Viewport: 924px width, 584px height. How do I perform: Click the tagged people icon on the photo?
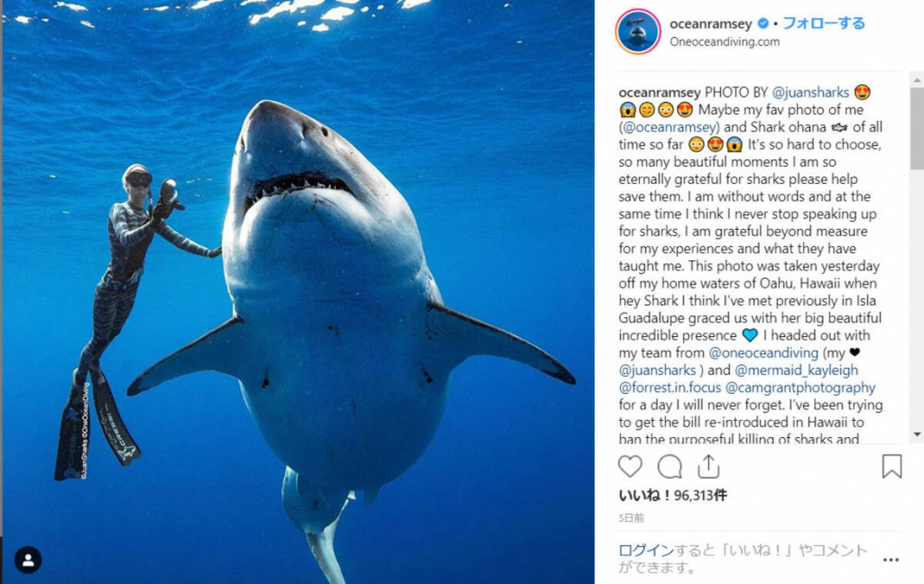tap(28, 559)
